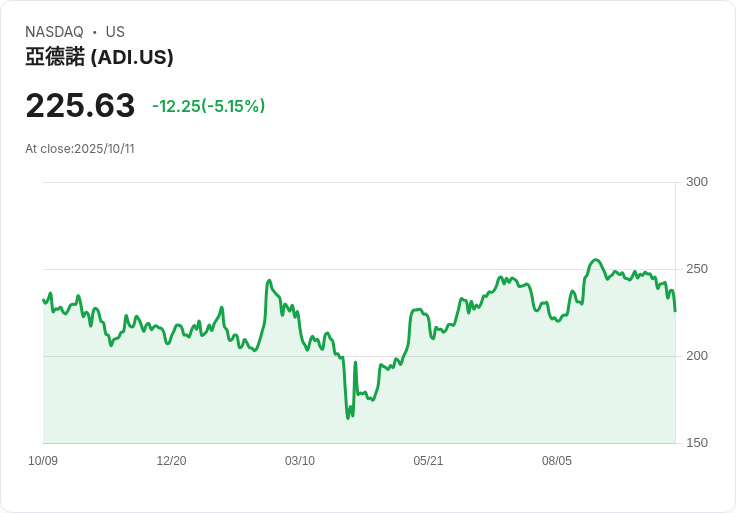This screenshot has height=513, width=736.
Task: Click the NASDAQ exchange label
Action: [x=54, y=32]
